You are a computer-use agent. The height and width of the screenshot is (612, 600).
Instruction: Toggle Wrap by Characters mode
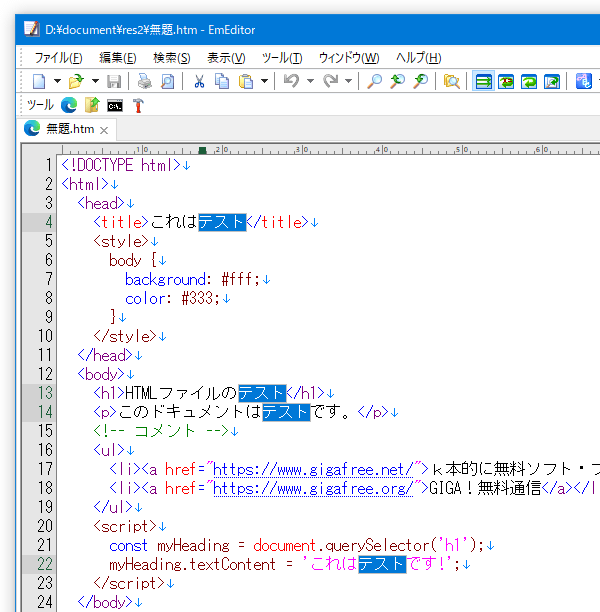(506, 81)
